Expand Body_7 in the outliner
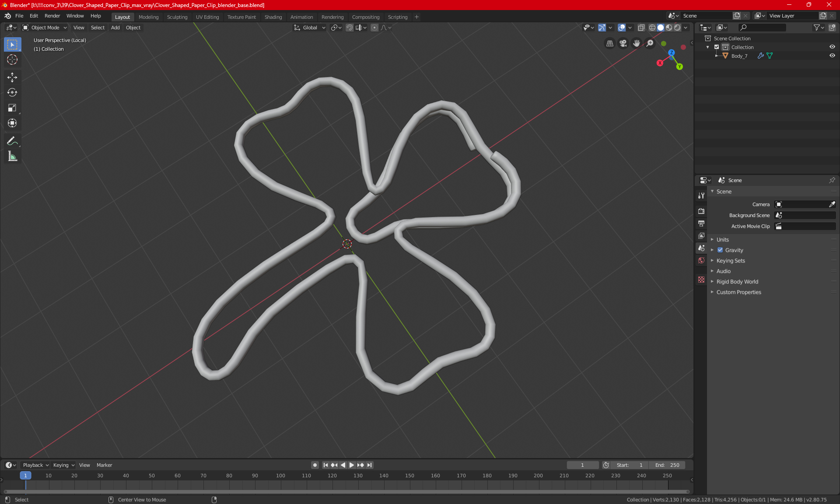 point(716,56)
